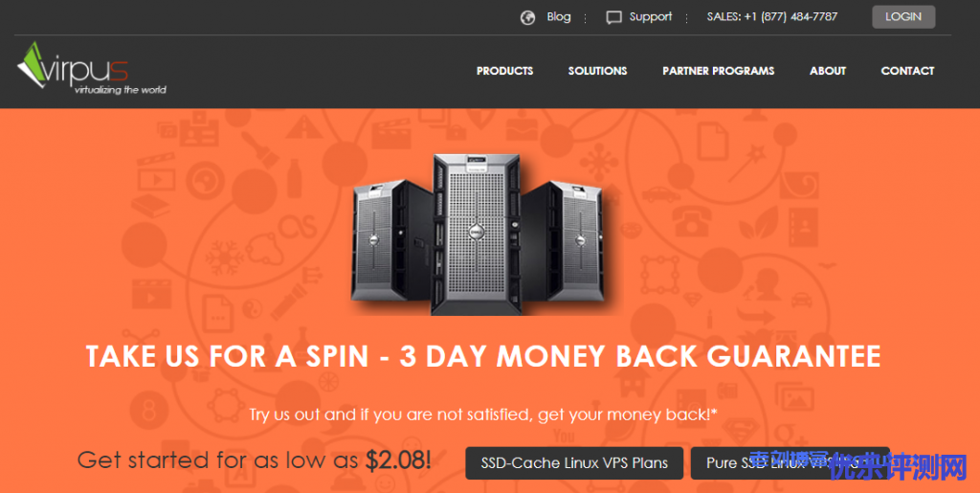Click the 'virtualizing the world' tagline
This screenshot has height=493, width=980.
(x=120, y=89)
